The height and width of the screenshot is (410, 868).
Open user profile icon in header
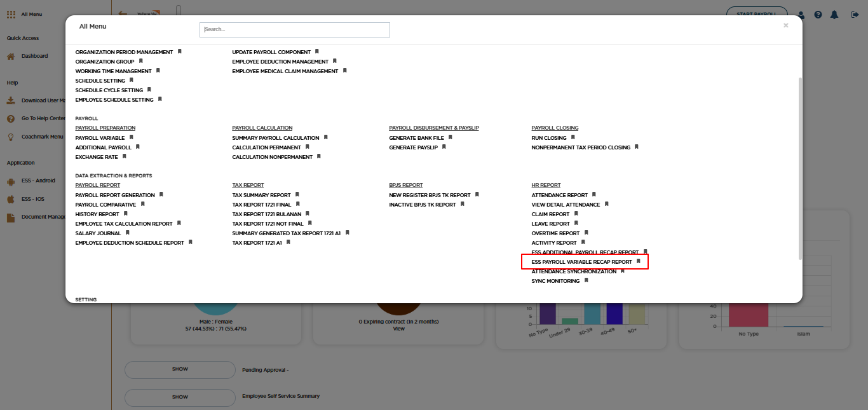pos(801,15)
